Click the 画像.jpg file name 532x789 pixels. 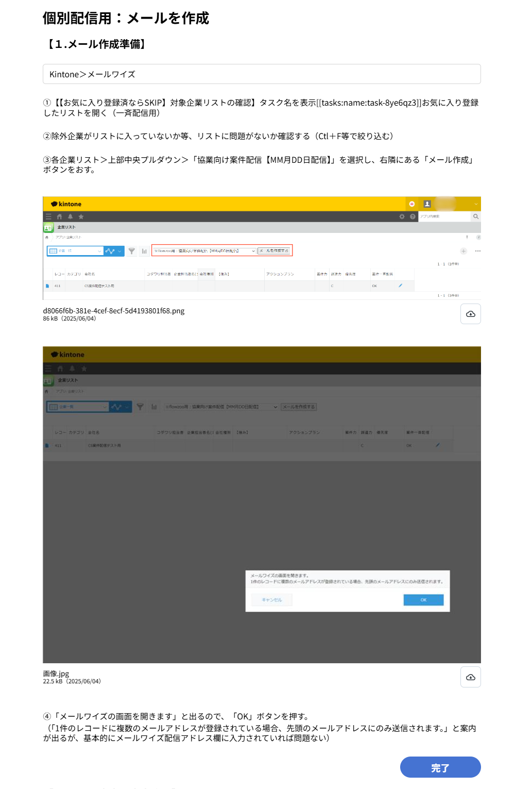56,674
